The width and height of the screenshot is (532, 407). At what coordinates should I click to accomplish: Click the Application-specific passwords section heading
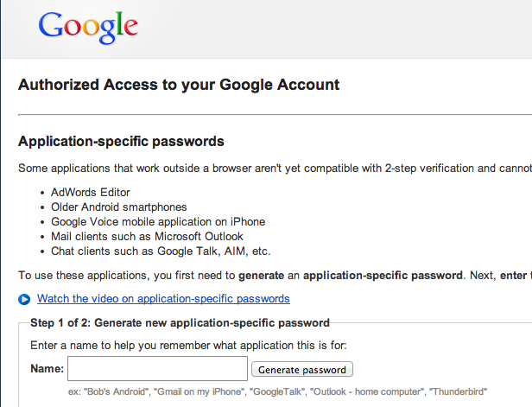point(121,141)
